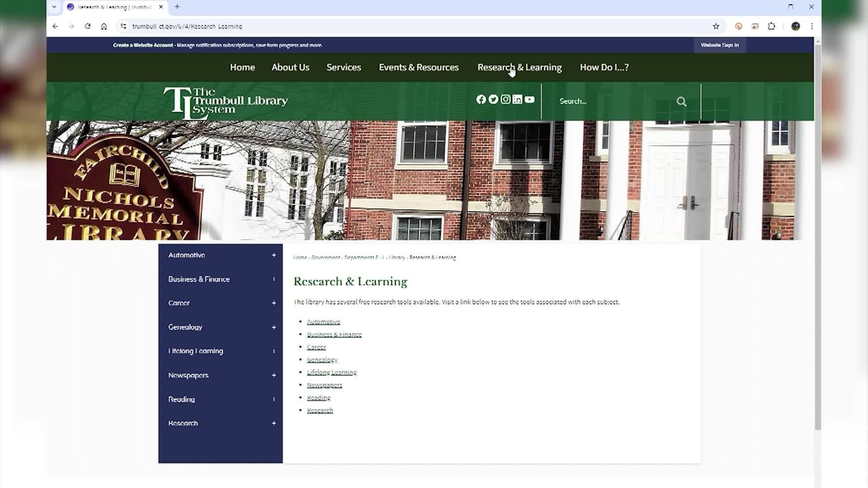Expand the Automotive sidebar section
868x488 pixels.
[x=274, y=255]
